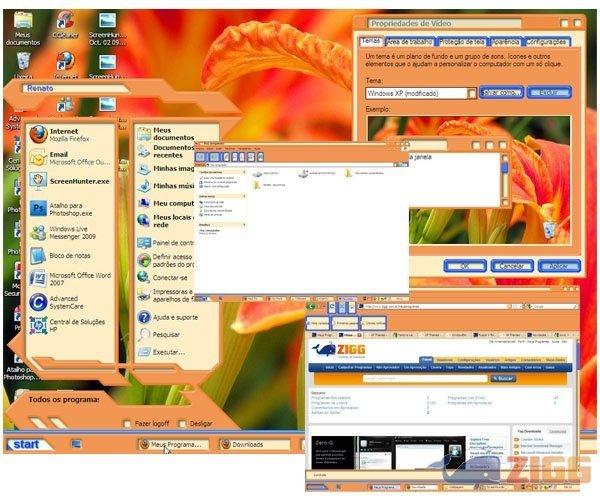Open Definir acesso e padrões do programa
The height and width of the screenshot is (500, 600).
[166, 260]
